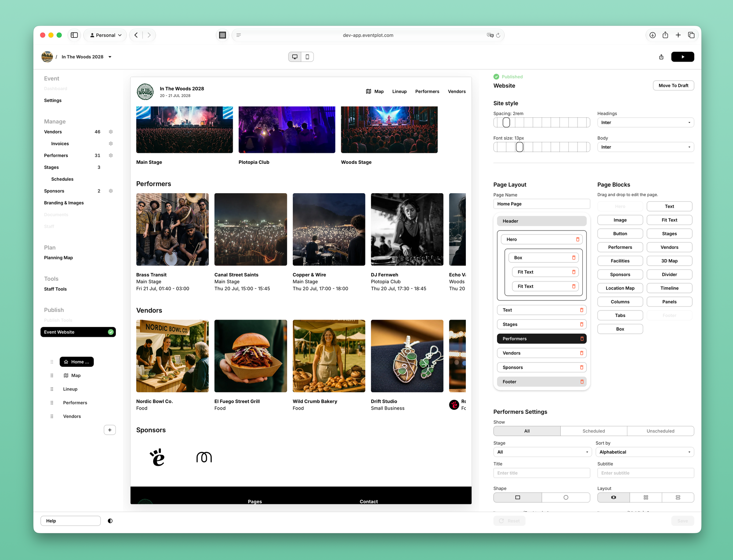Screen dimensions: 733x560
Task: Show only Scheduled performers
Action: click(593, 431)
